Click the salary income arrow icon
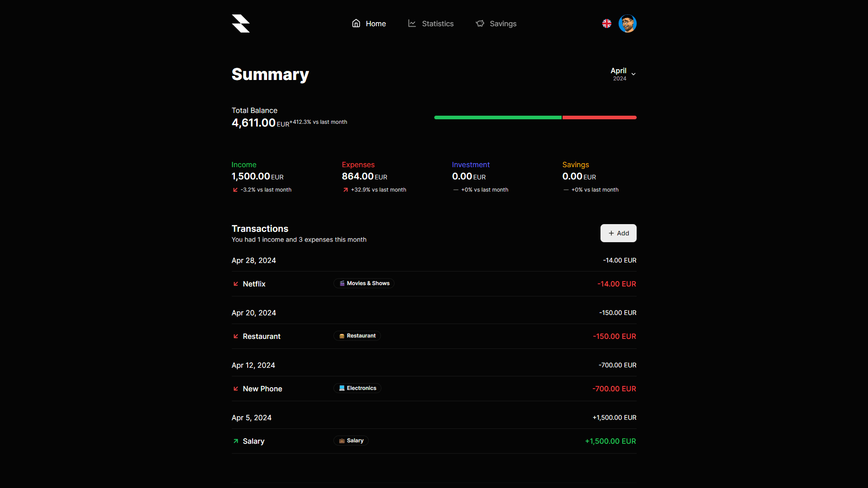 [235, 441]
